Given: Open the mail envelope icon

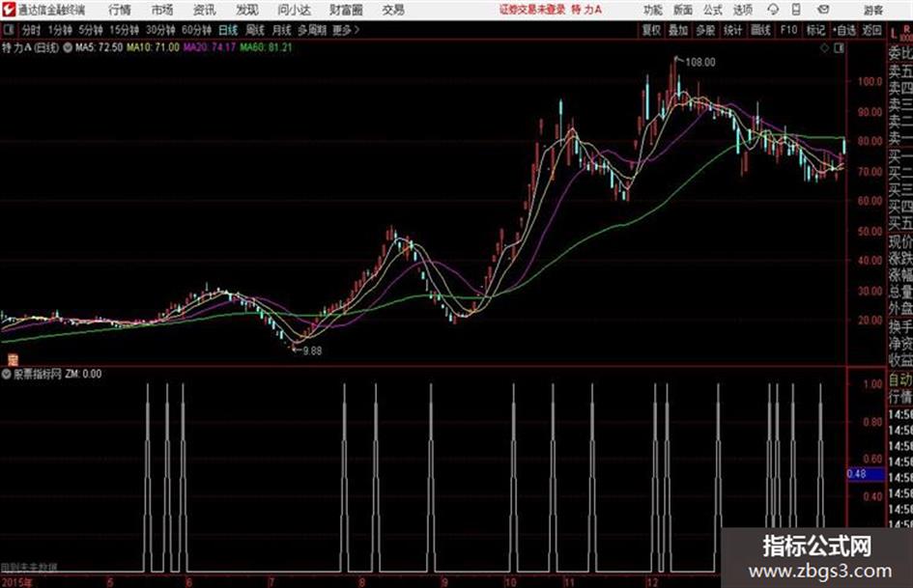Looking at the screenshot, I should click(823, 10).
